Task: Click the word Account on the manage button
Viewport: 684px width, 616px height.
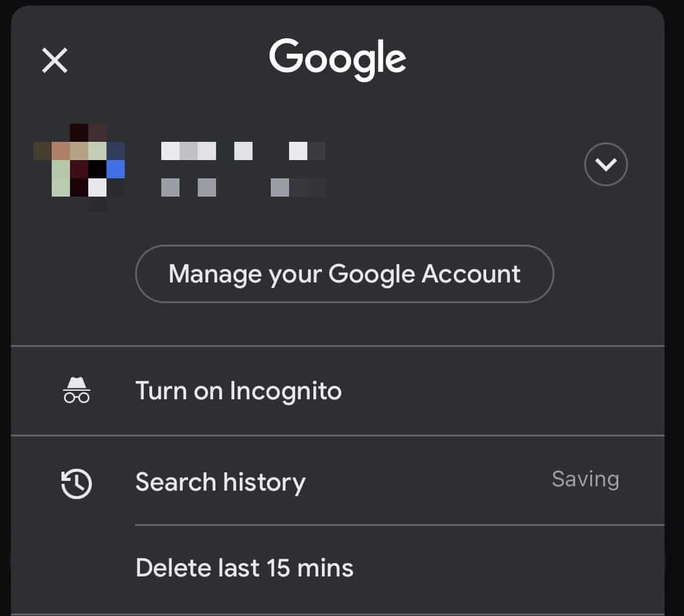Action: point(471,274)
